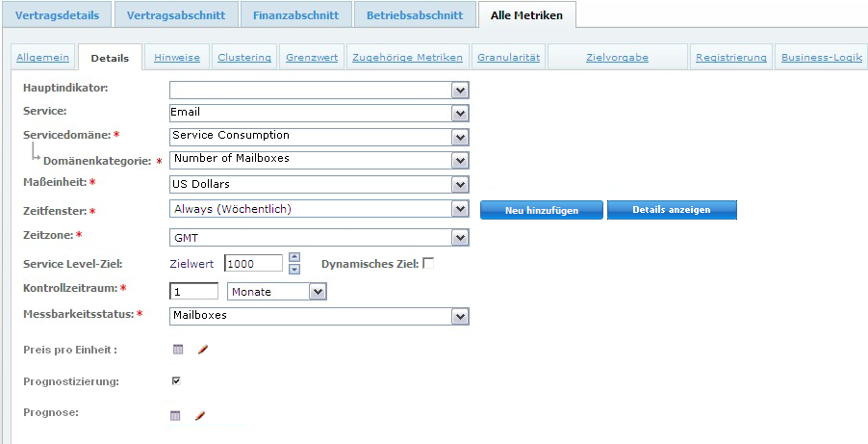Click the Kontrollzeitraum number field
The width and height of the screenshot is (868, 444).
tap(193, 291)
